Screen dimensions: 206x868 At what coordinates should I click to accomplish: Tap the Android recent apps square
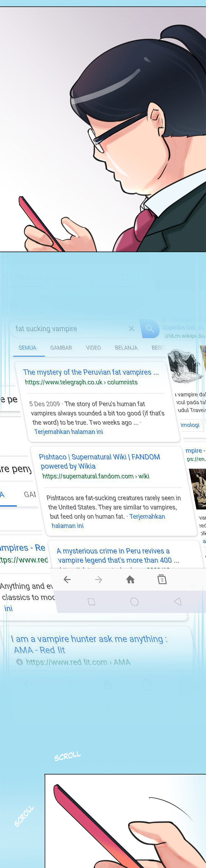pos(91,602)
